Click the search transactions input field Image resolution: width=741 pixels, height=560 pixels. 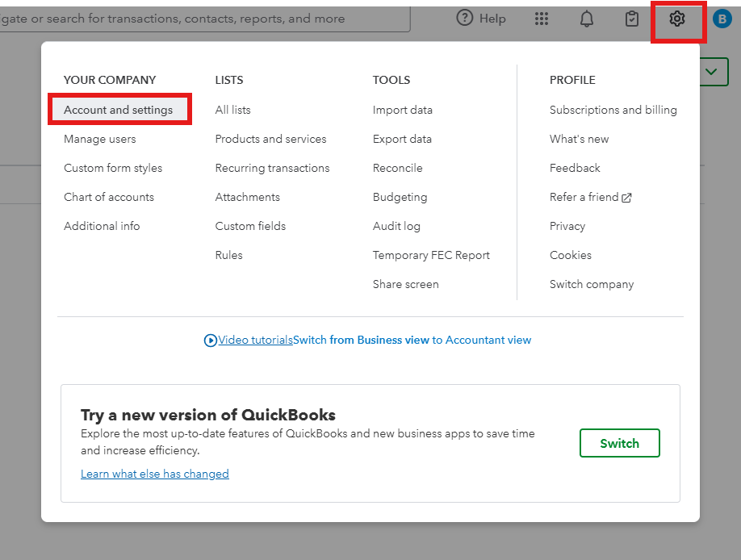(203, 19)
